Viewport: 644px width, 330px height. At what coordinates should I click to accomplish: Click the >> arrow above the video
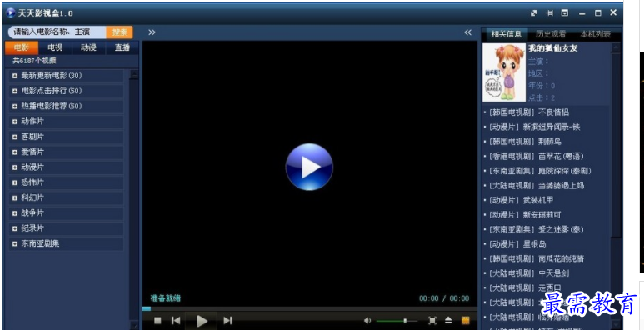point(152,32)
